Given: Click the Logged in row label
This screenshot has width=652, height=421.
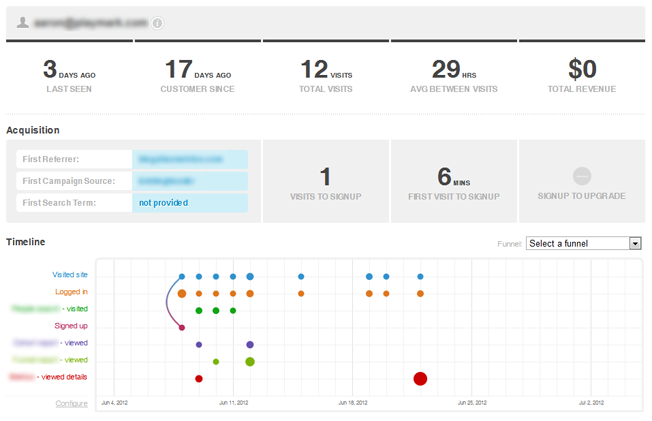Looking at the screenshot, I should coord(71,292).
